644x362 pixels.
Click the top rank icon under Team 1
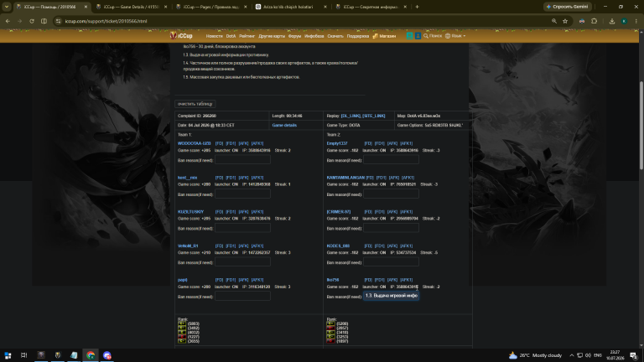tap(181, 323)
